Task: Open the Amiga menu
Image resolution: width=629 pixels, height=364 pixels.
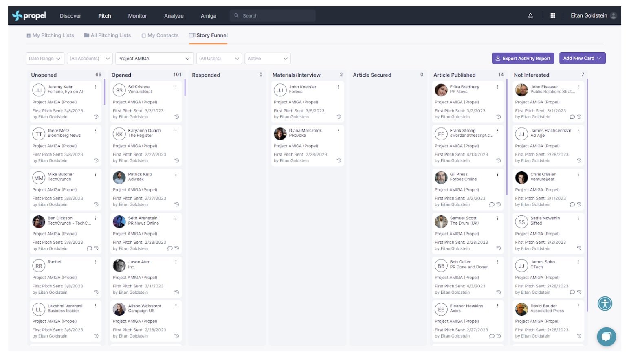Action: tap(209, 15)
